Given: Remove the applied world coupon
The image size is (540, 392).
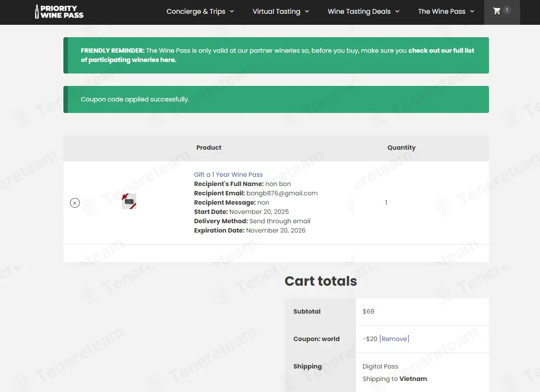Looking at the screenshot, I should 394,339.
